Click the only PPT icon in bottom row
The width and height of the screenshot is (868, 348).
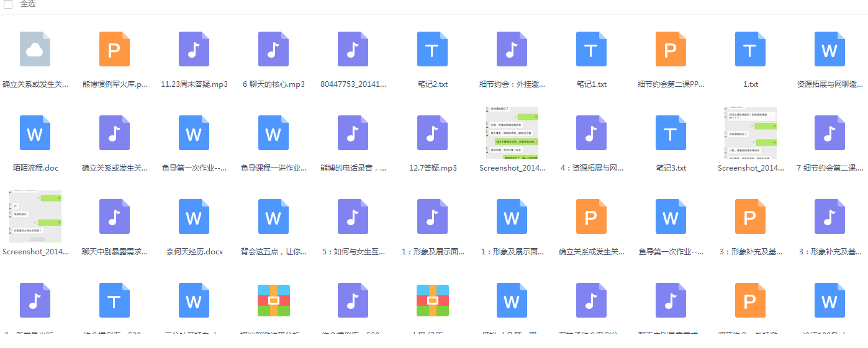click(x=750, y=300)
